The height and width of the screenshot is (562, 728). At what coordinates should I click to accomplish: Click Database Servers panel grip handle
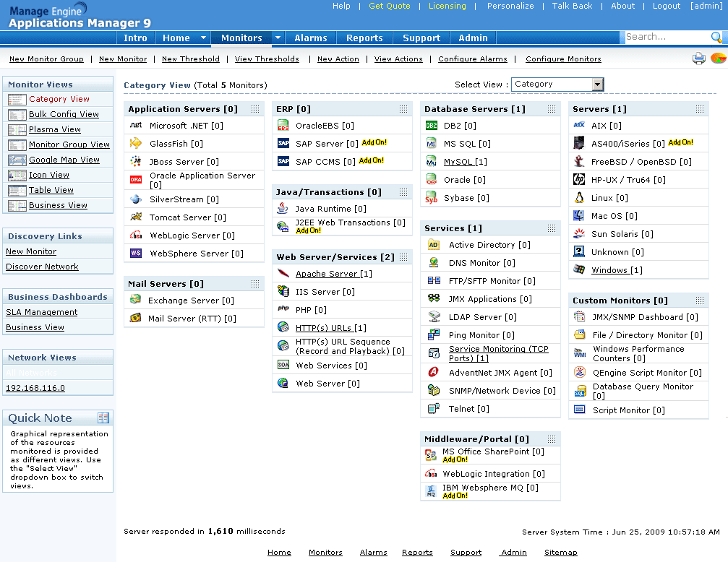coord(551,108)
